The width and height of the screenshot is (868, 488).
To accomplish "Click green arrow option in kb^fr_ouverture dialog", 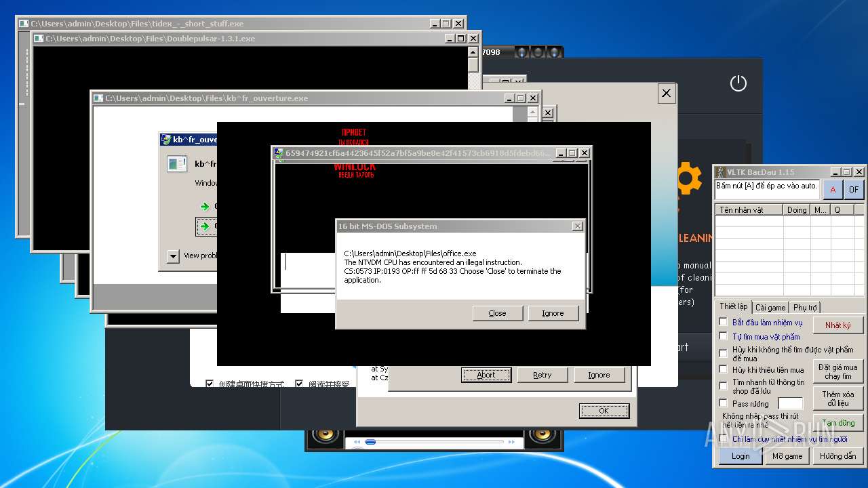I will [205, 207].
